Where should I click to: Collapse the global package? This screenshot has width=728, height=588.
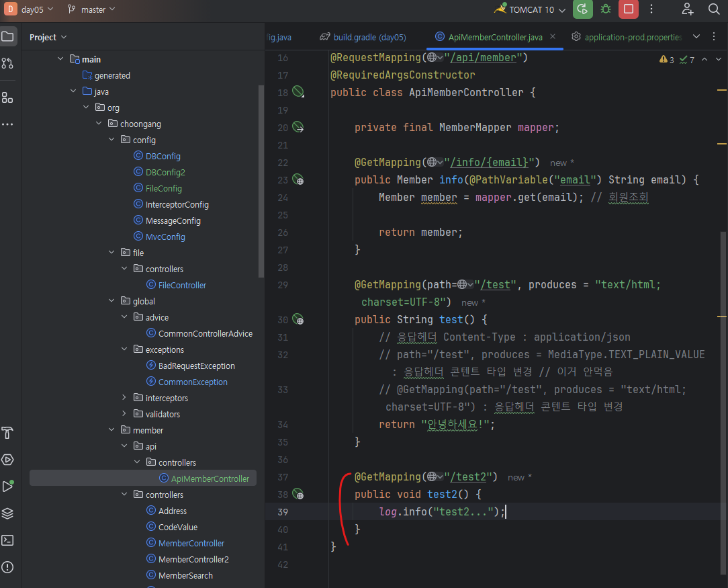[x=111, y=300]
